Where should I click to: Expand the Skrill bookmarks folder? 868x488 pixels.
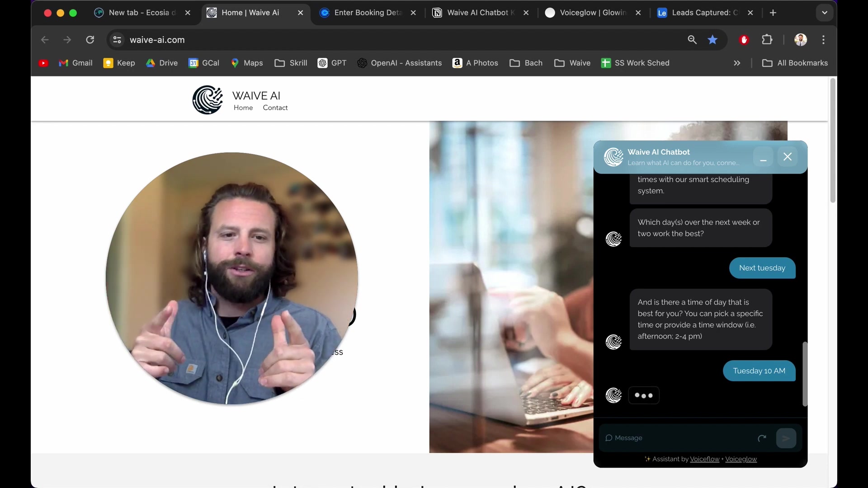click(291, 63)
